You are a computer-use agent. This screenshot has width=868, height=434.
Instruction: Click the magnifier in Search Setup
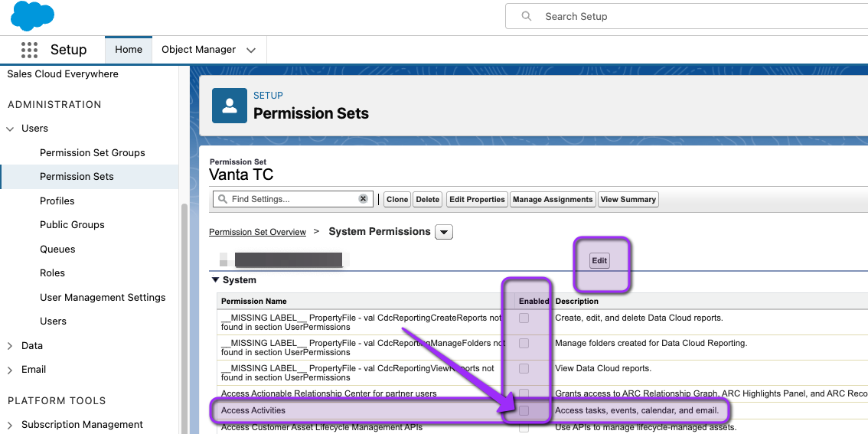click(527, 16)
